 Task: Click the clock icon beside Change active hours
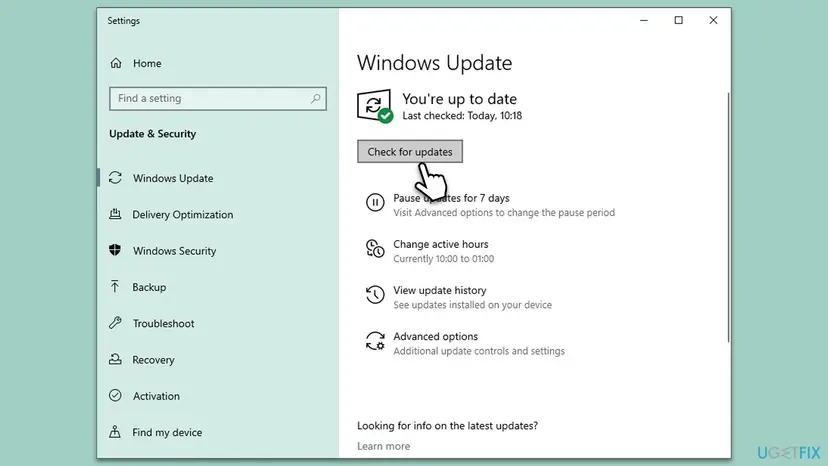[x=375, y=248]
